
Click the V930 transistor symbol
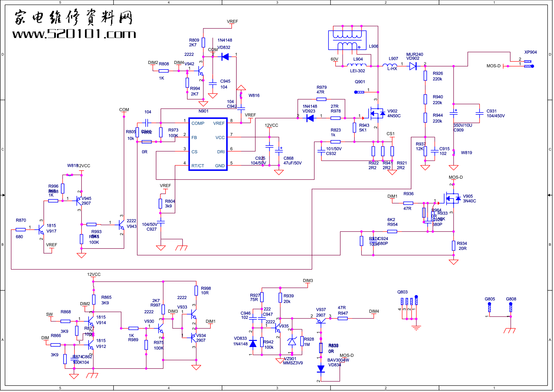click(160, 328)
